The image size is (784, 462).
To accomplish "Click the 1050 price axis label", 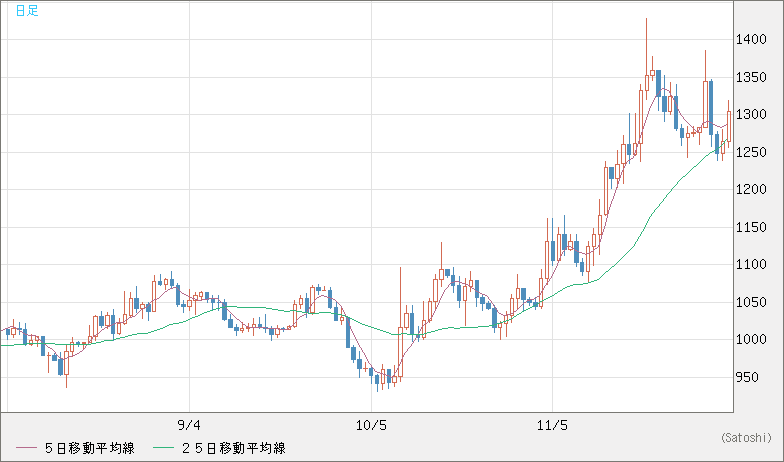I will click(x=751, y=302).
